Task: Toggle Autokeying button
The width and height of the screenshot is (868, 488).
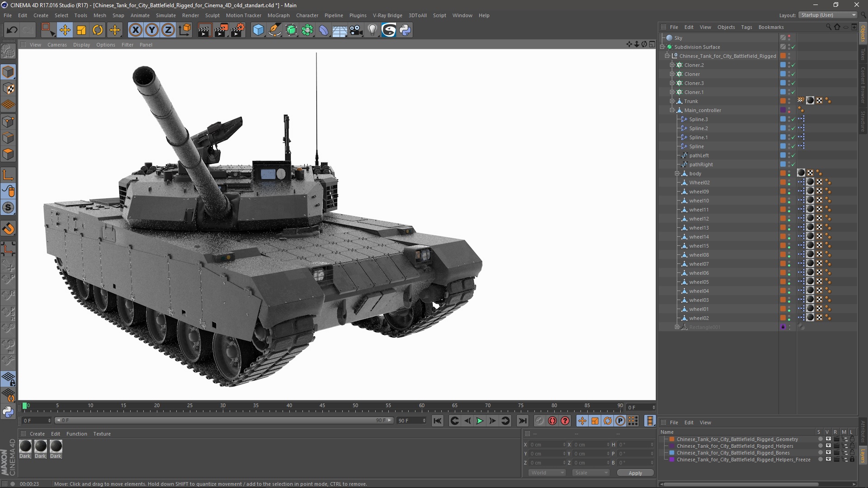Action: (552, 421)
